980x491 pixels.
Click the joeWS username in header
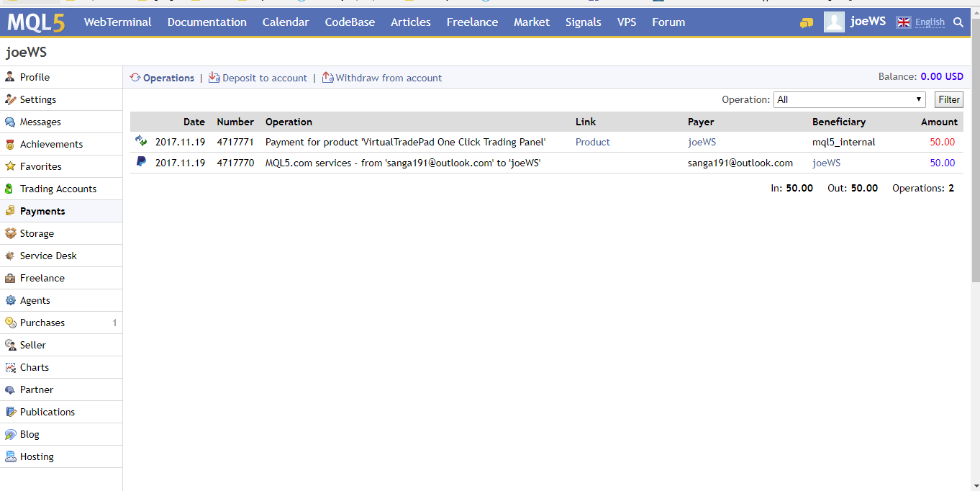[868, 22]
